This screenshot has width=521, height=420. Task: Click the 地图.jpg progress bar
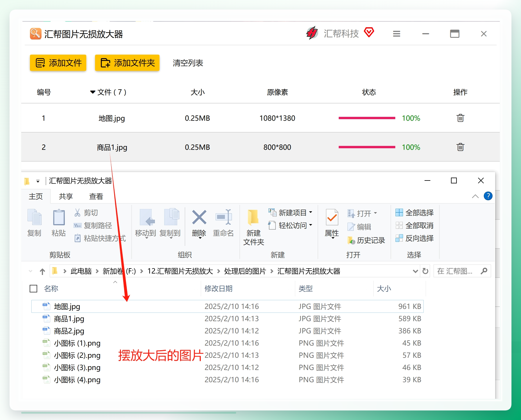(x=367, y=118)
